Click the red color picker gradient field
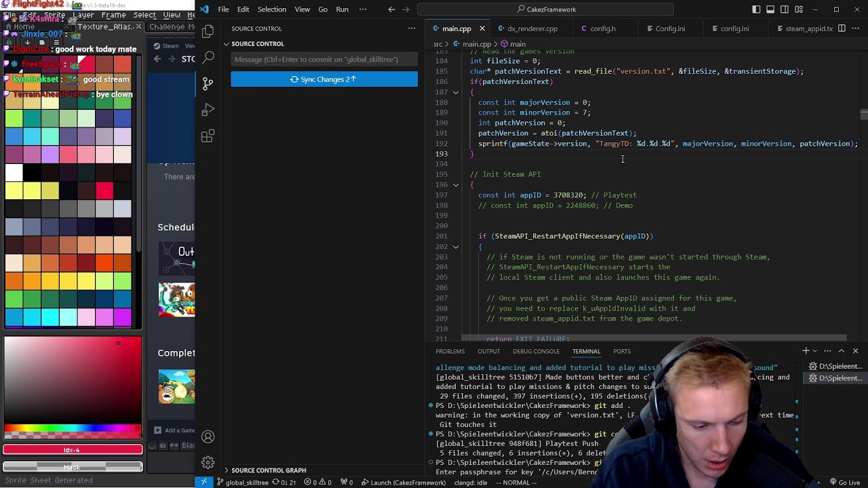This screenshot has width=868, height=488. (73, 380)
